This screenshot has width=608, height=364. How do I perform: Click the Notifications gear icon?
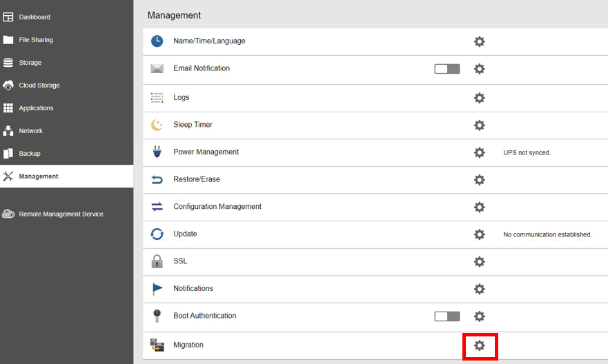coord(480,289)
